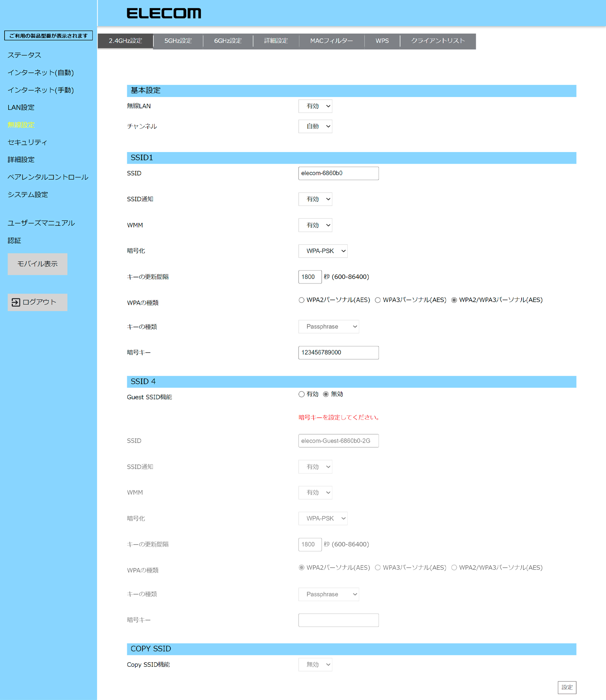Click the ELECOM logo in header
Screen dimensions: 606x700
tap(164, 13)
